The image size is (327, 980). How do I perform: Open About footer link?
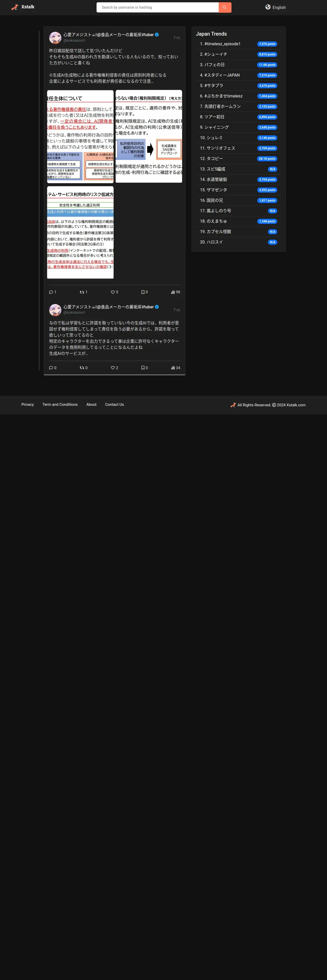pos(91,405)
